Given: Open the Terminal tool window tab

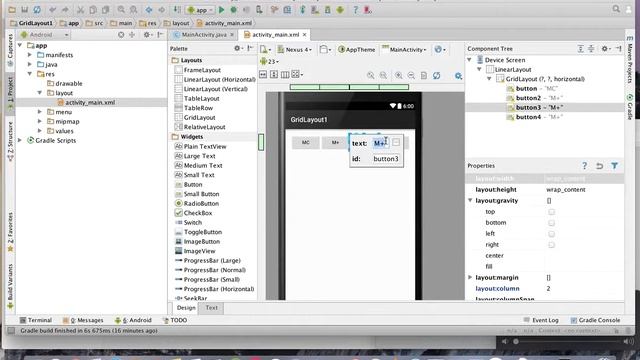Looking at the screenshot, I should click(x=36, y=320).
